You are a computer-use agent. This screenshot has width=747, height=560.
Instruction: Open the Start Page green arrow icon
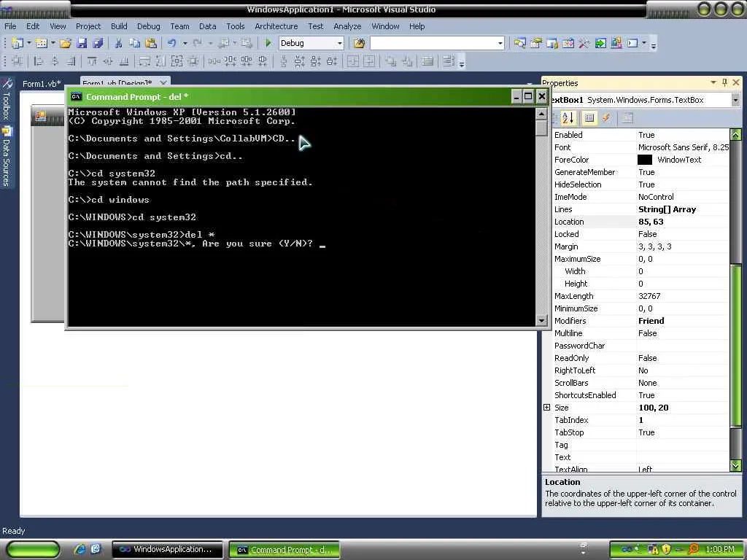600,43
